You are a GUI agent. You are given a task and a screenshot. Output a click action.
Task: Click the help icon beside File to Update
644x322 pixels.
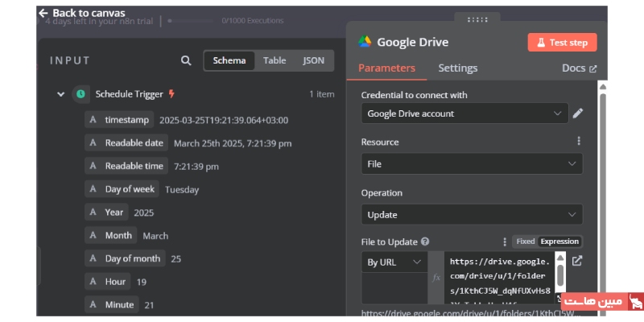(425, 242)
